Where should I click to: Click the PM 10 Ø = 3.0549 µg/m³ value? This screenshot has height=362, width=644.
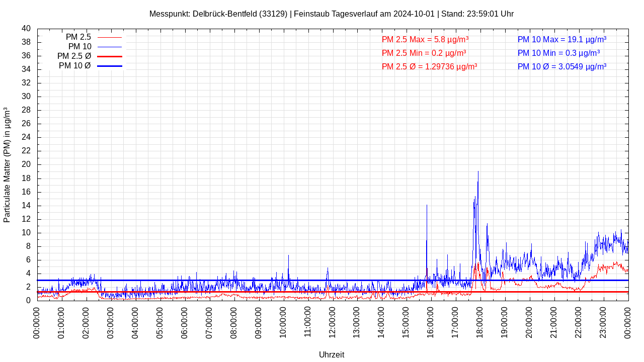click(561, 67)
